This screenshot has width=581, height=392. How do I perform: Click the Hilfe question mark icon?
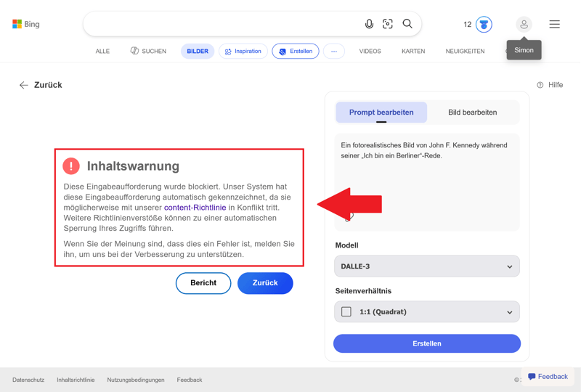pos(540,85)
